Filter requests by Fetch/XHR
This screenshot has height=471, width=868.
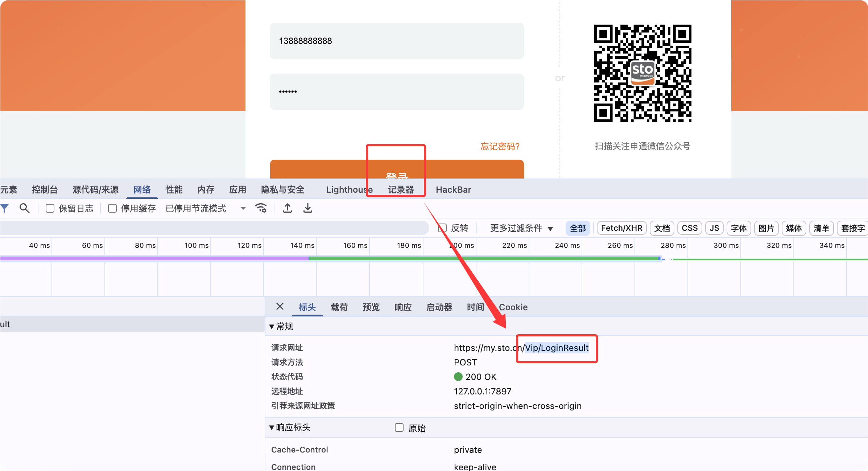click(x=621, y=228)
